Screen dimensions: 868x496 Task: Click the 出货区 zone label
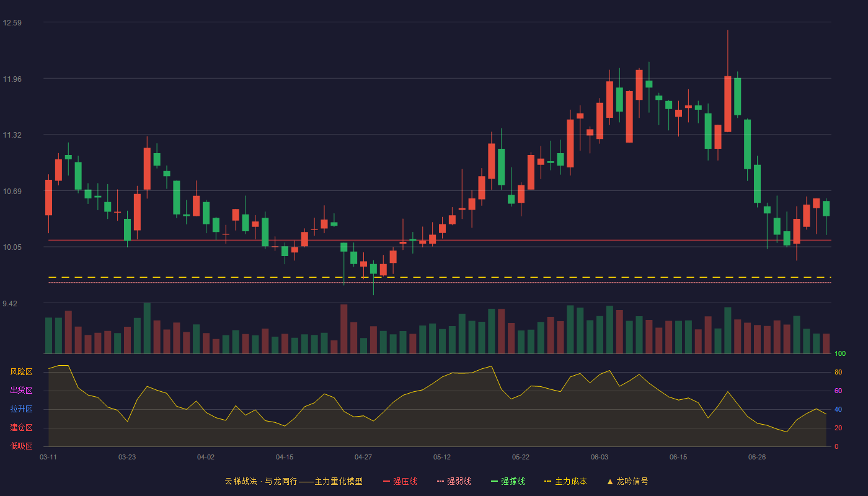(21, 391)
